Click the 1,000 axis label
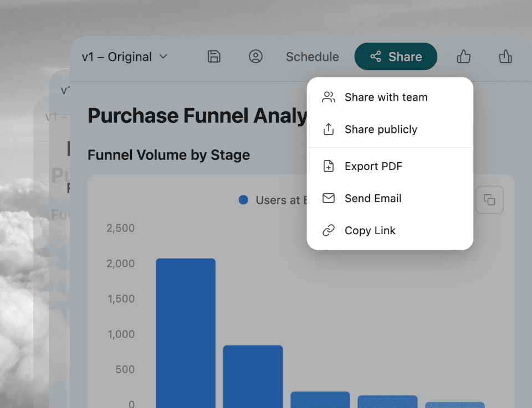Viewport: 532px width, 408px height. point(121,334)
